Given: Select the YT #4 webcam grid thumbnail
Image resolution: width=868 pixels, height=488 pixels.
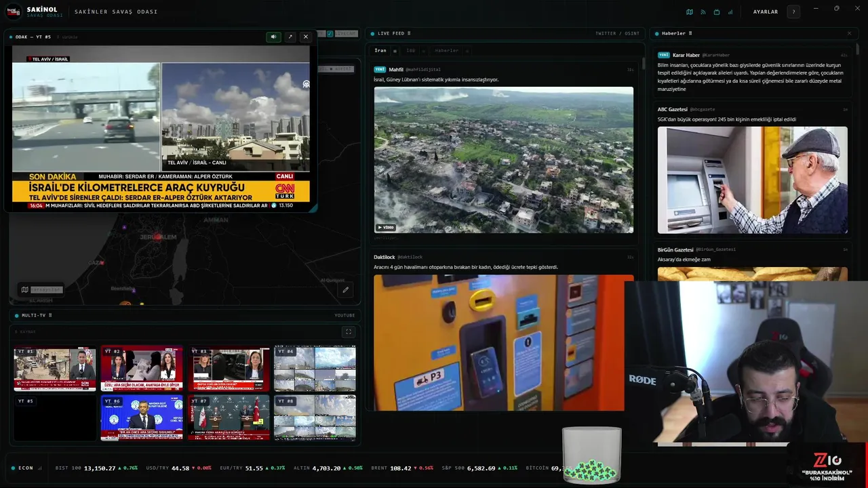Looking at the screenshot, I should point(315,368).
